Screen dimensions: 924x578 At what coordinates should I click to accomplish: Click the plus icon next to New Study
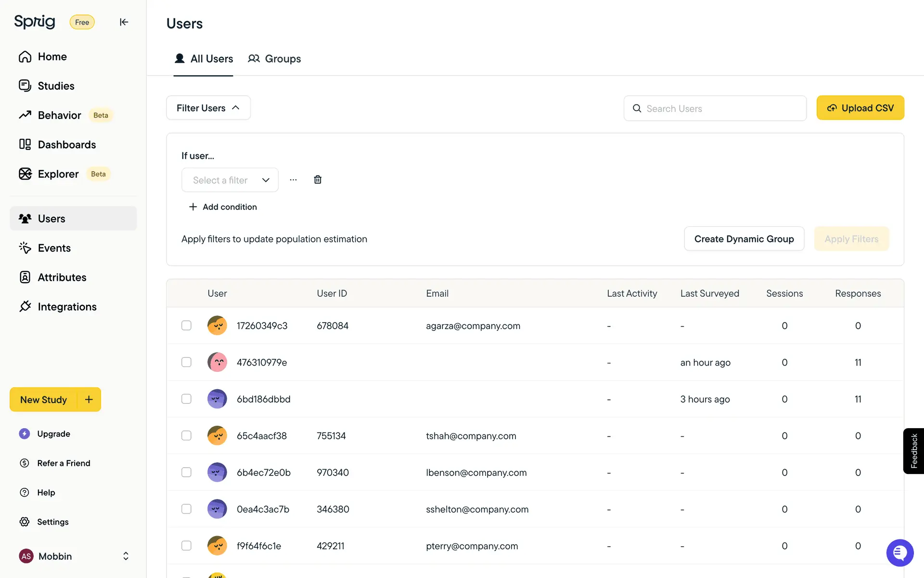pyautogui.click(x=89, y=399)
